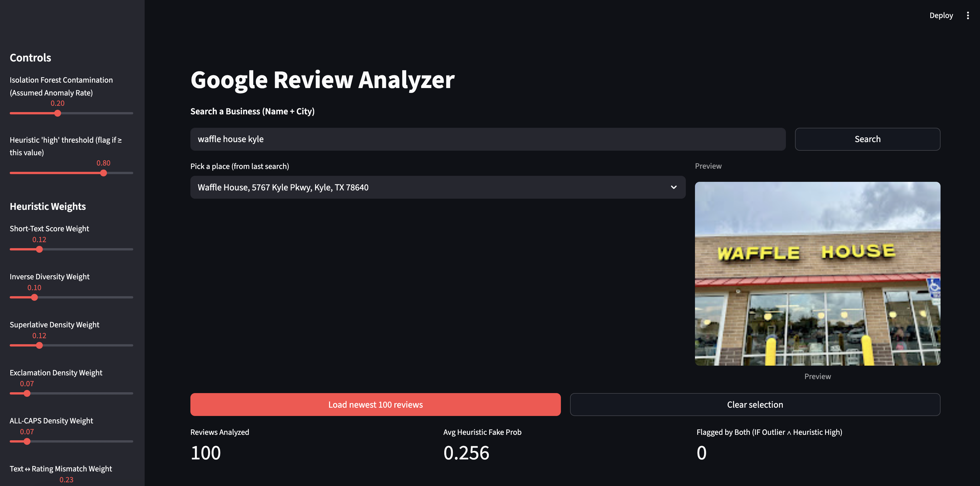Click the Waffle House preview image

click(817, 274)
